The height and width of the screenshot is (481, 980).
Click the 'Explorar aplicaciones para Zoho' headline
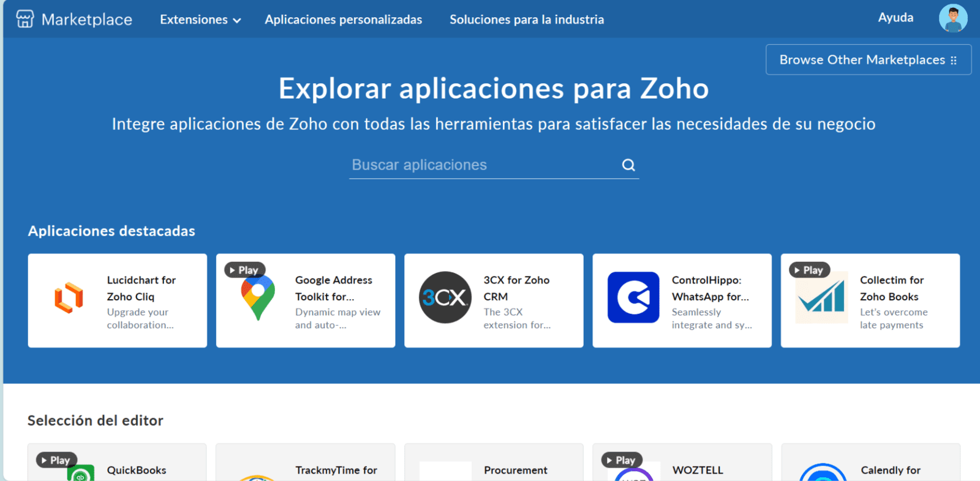(494, 89)
